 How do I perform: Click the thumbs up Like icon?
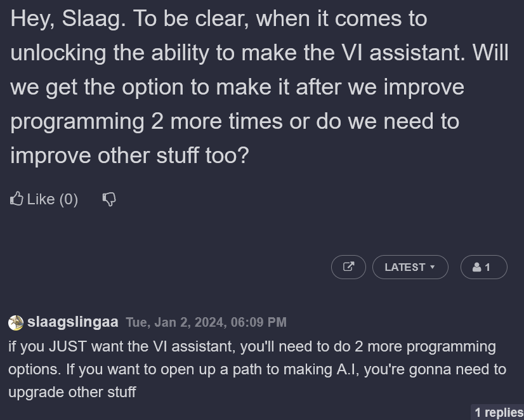point(17,199)
